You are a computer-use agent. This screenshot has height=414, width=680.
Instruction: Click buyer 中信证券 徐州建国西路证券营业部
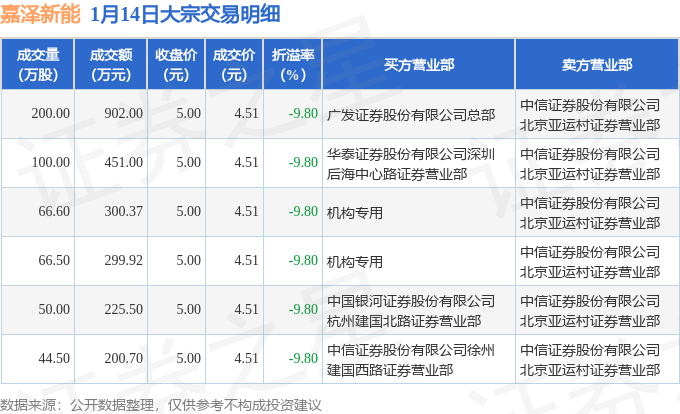pyautogui.click(x=411, y=360)
